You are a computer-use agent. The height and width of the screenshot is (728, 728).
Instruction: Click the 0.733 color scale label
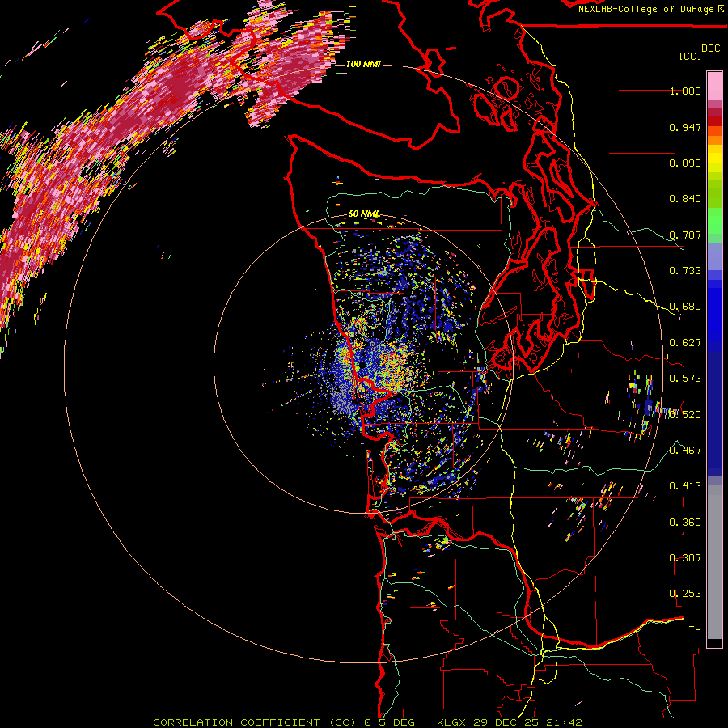pos(685,271)
